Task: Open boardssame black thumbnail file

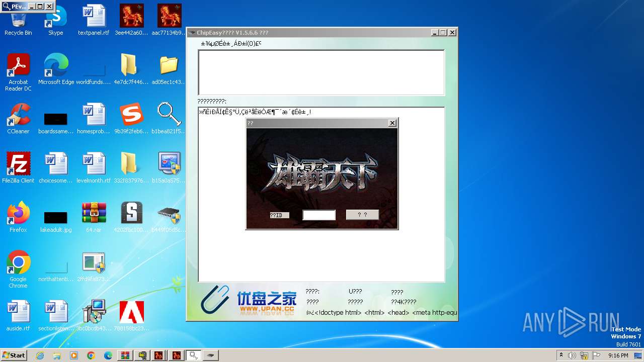Action: coord(56,123)
